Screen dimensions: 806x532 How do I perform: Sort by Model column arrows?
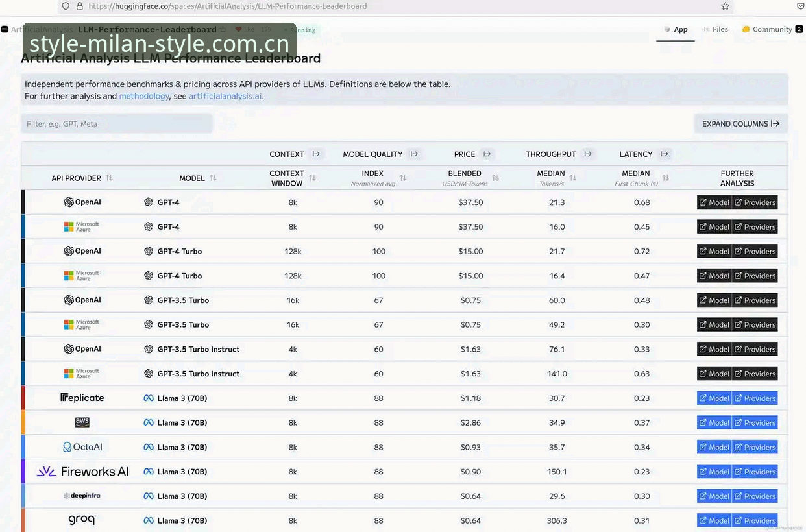[x=213, y=178]
